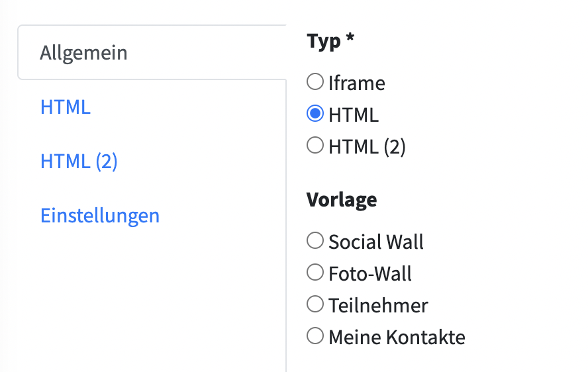Choose the HTML (2) radio button under Typ

[x=315, y=146]
